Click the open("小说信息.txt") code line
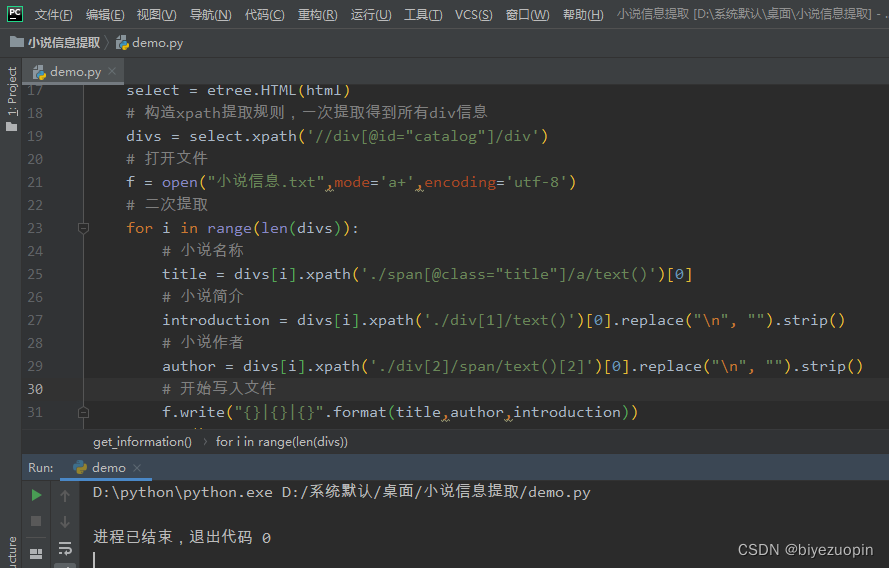This screenshot has height=568, width=889. [351, 182]
